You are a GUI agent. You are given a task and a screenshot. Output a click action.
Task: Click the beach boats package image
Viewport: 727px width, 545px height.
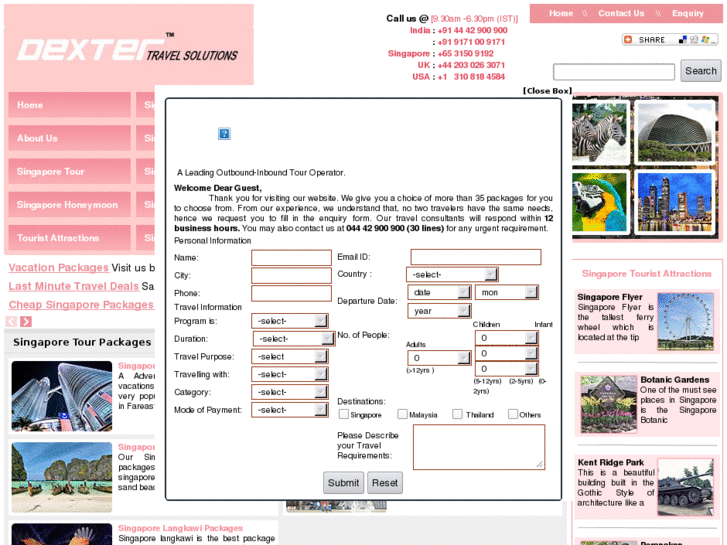coord(62,477)
